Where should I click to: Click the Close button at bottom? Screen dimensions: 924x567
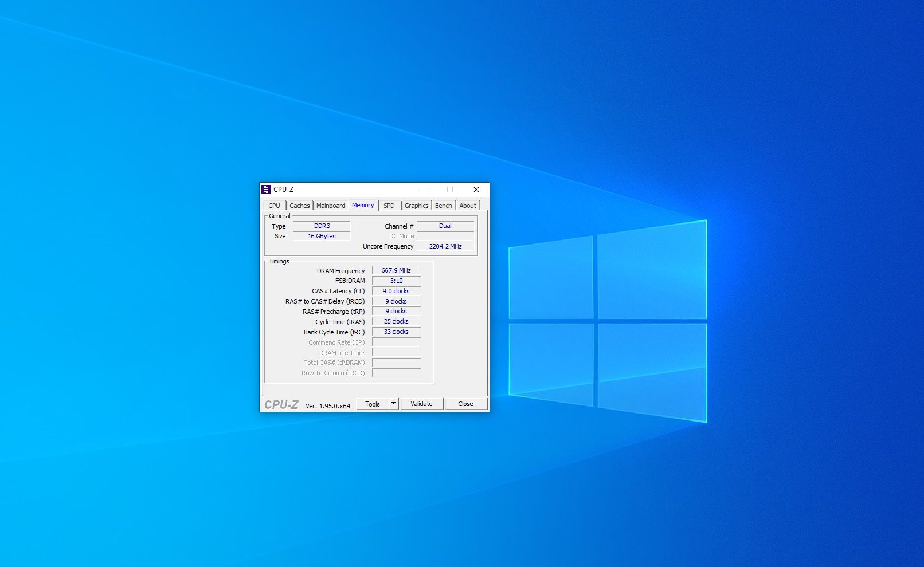pyautogui.click(x=466, y=404)
